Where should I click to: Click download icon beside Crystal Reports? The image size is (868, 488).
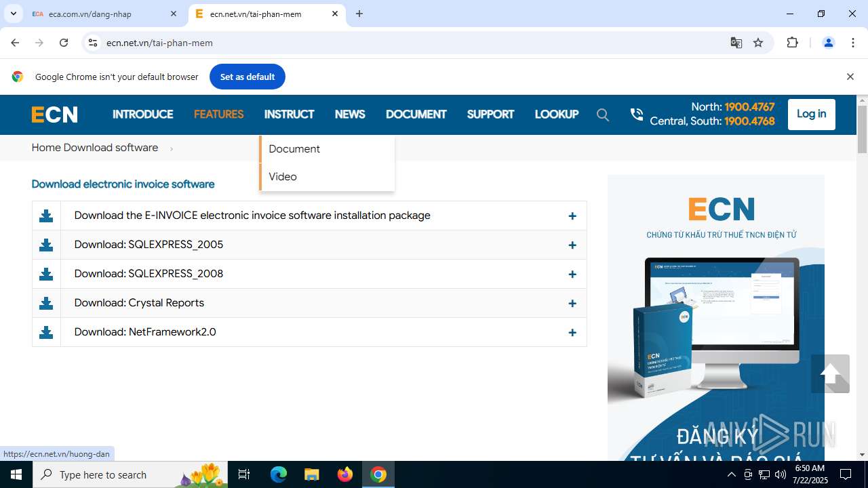[x=46, y=303]
